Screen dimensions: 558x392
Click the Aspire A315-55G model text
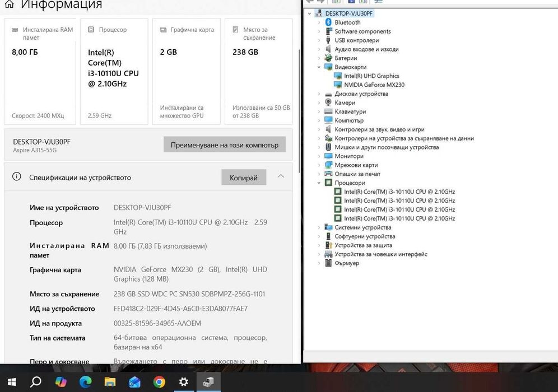point(35,150)
